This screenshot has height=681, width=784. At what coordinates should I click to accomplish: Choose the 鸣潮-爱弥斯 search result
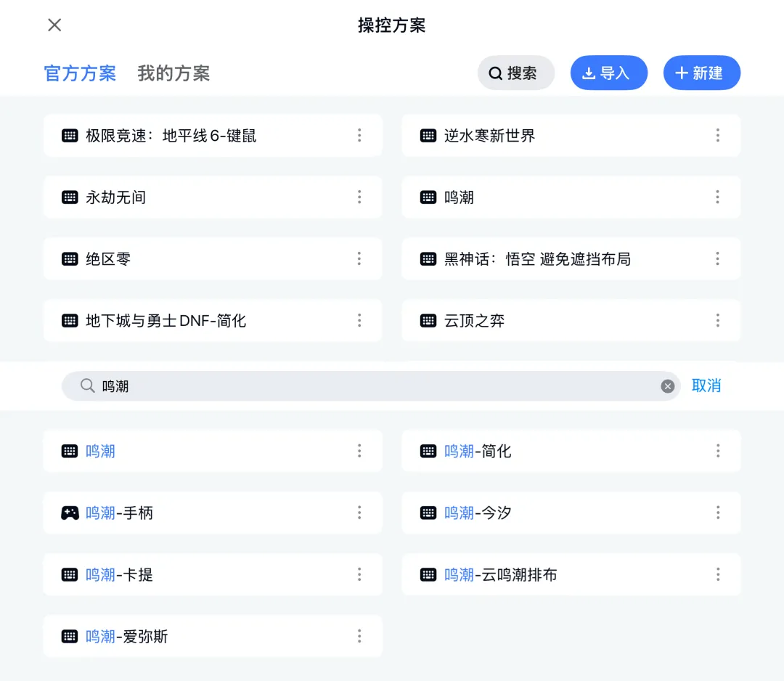click(x=213, y=637)
